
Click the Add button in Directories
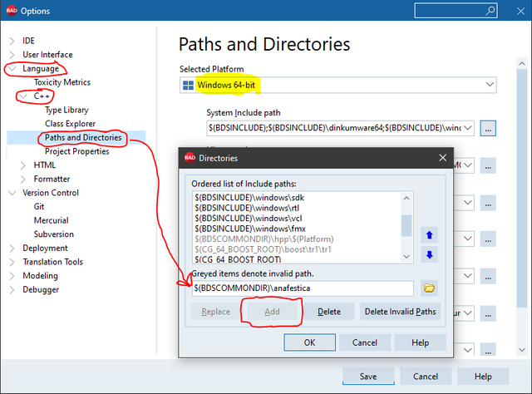point(272,312)
